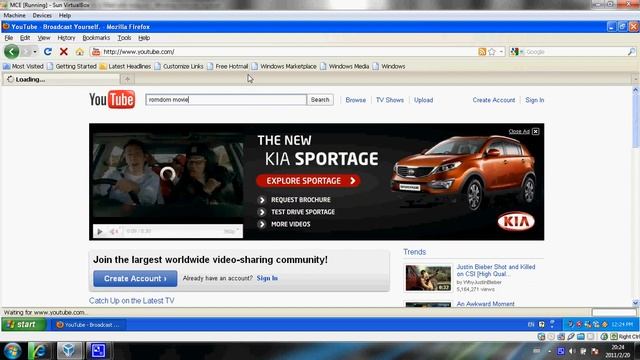Click Sign In beside Already have an account
The width and height of the screenshot is (640, 360).
pyautogui.click(x=267, y=278)
